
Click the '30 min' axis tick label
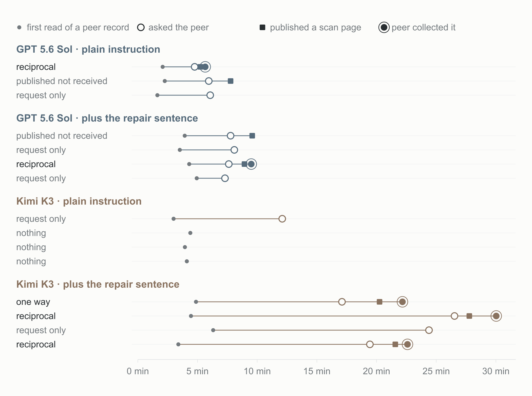(x=496, y=371)
